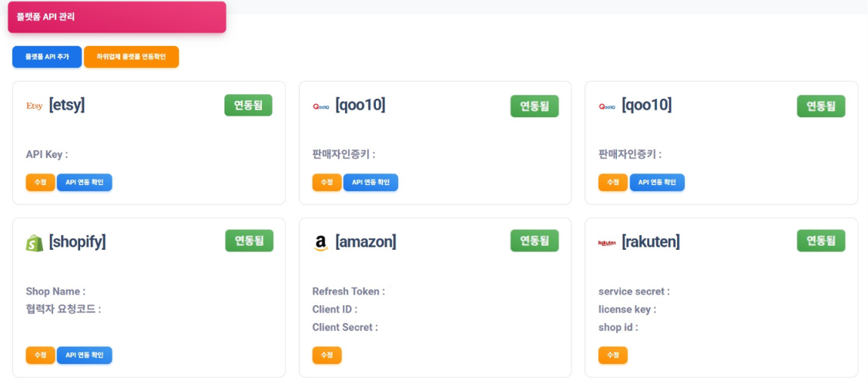
Task: Click API 연동 확인 on qoo10 card above rakuten
Action: pyautogui.click(x=657, y=183)
